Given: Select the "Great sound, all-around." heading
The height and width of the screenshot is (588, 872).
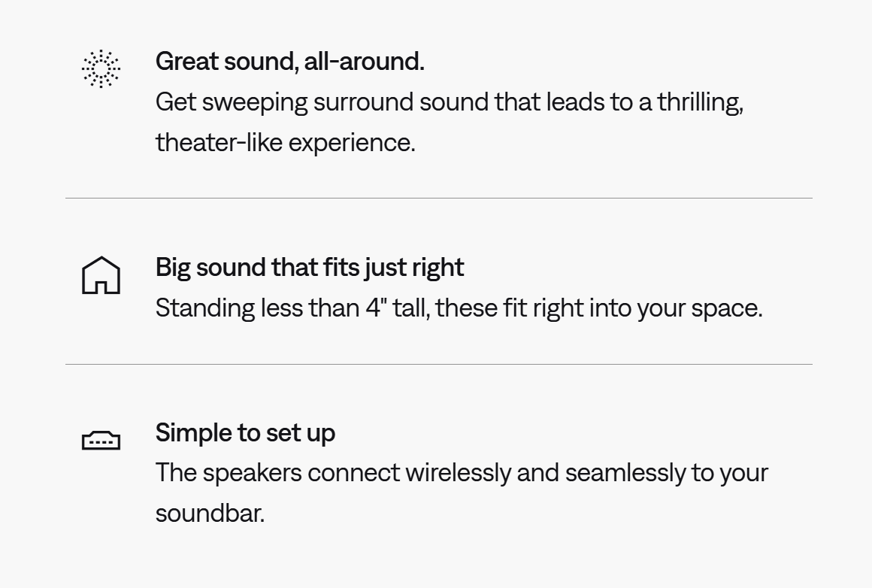Looking at the screenshot, I should [289, 62].
